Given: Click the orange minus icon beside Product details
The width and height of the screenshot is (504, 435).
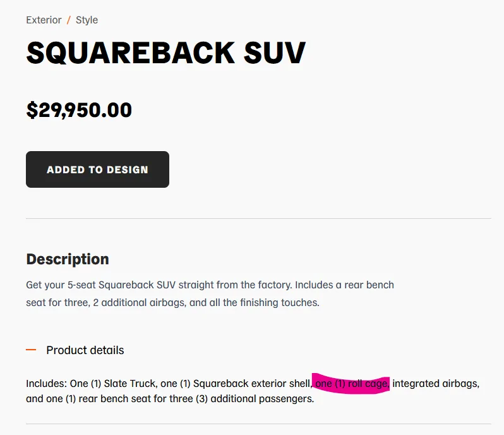Looking at the screenshot, I should coord(31,350).
